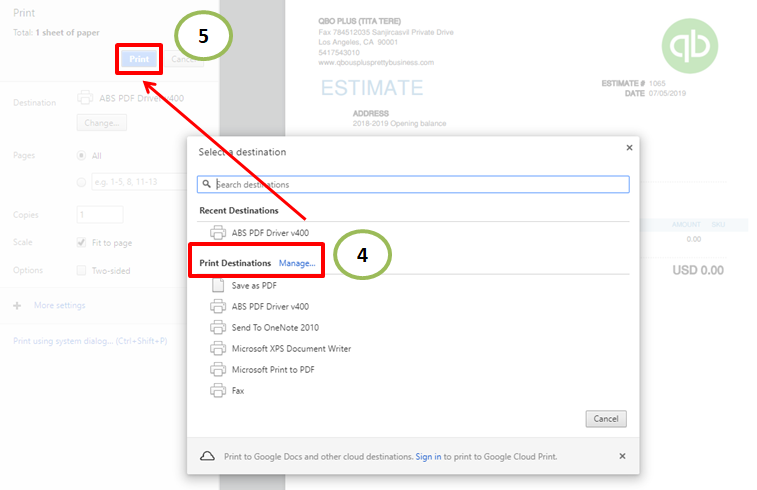757x490 pixels.
Task: Click Microsoft Print to PDF printer icon
Action: coord(218,370)
